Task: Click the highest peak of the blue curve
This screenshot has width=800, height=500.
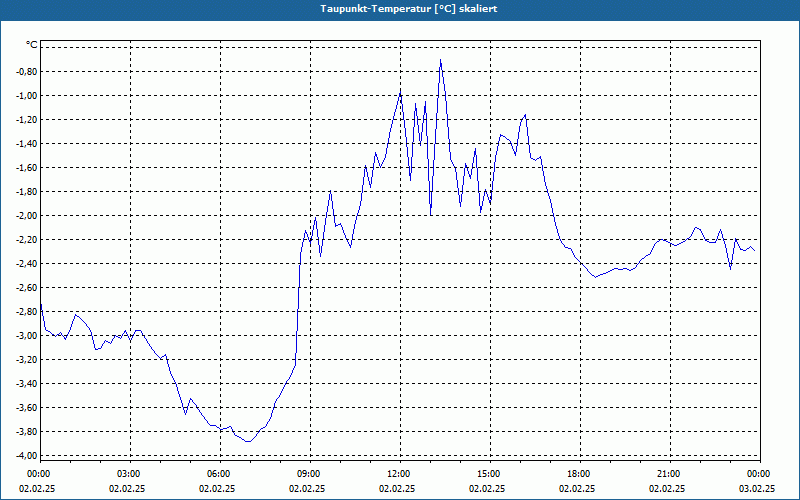Action: (440, 60)
